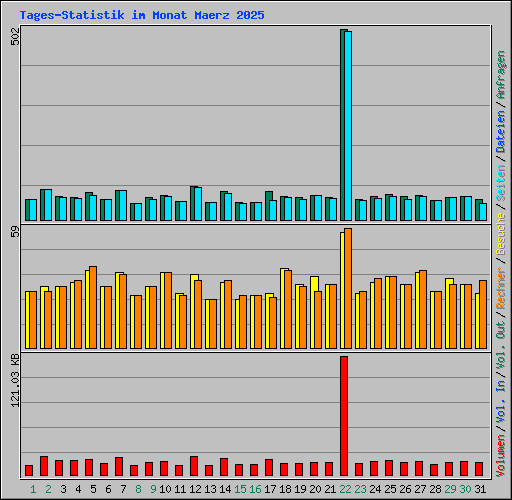This screenshot has height=500, width=512.
Task: Select day label 21 on the x-axis
Action: pyautogui.click(x=330, y=489)
